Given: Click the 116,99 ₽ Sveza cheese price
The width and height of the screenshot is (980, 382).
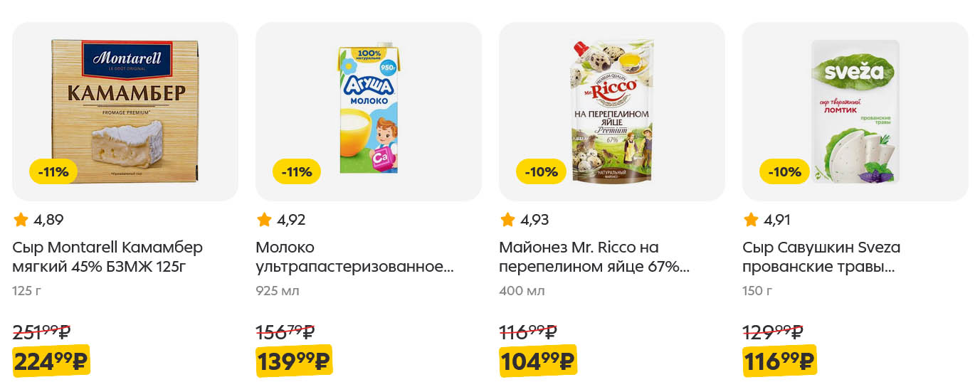Looking at the screenshot, I should point(779,361).
